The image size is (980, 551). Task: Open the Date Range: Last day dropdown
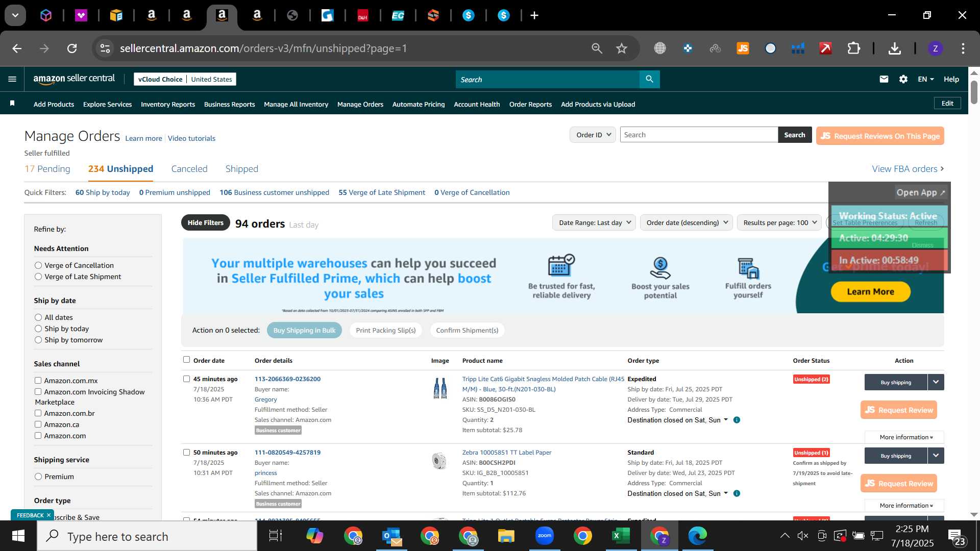tap(594, 222)
